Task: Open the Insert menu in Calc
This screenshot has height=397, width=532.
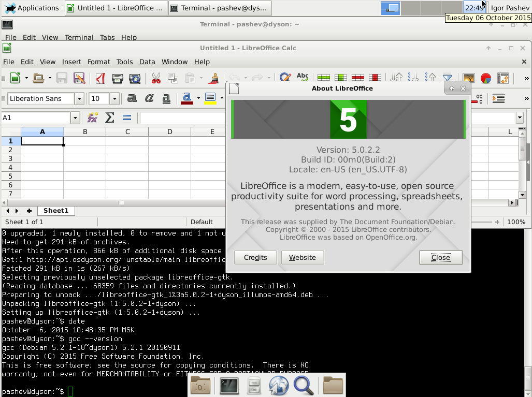Action: click(71, 62)
